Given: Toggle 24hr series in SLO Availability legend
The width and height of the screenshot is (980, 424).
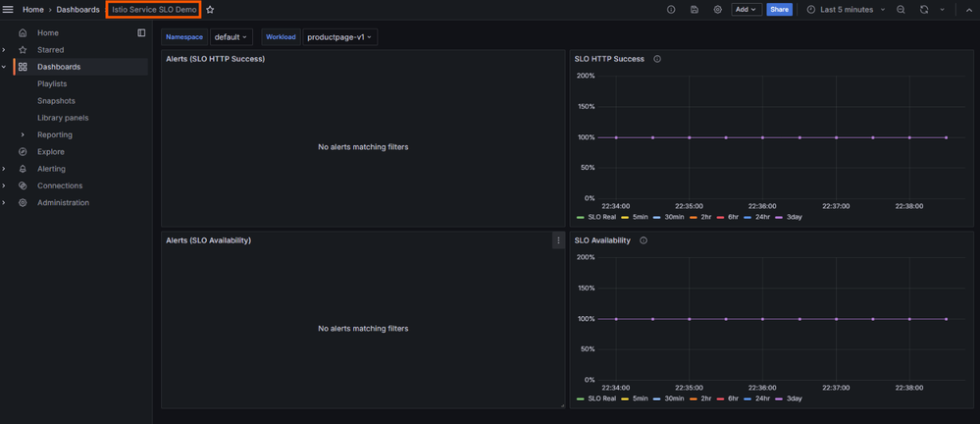Looking at the screenshot, I should [x=762, y=398].
